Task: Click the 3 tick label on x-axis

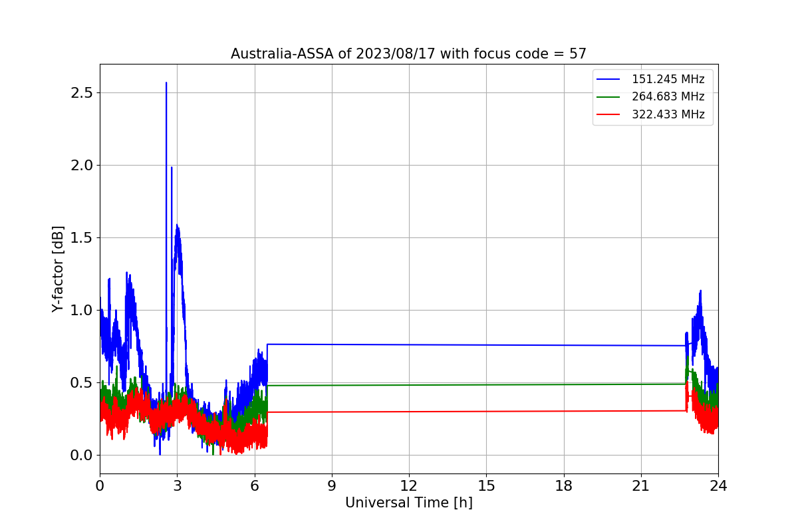Action: pyautogui.click(x=177, y=486)
